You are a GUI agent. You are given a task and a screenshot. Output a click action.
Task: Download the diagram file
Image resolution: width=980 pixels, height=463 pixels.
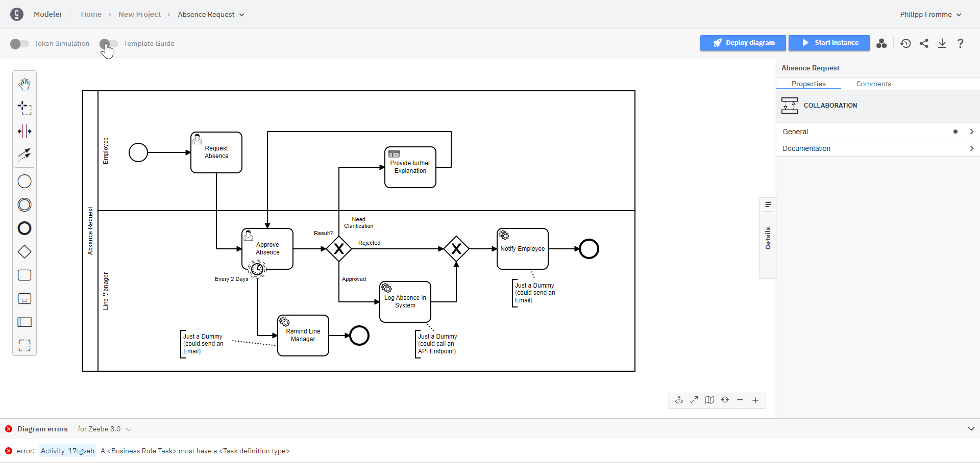942,43
